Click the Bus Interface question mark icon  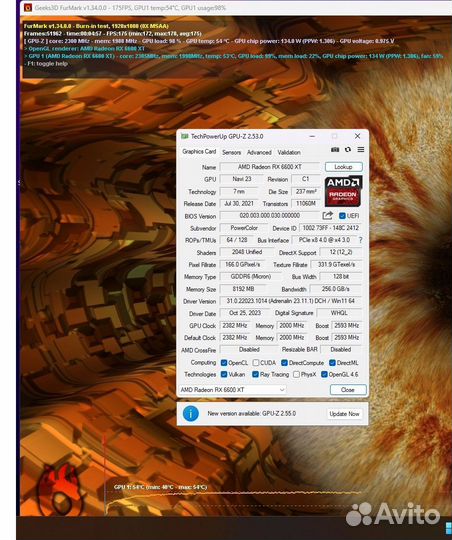click(360, 240)
